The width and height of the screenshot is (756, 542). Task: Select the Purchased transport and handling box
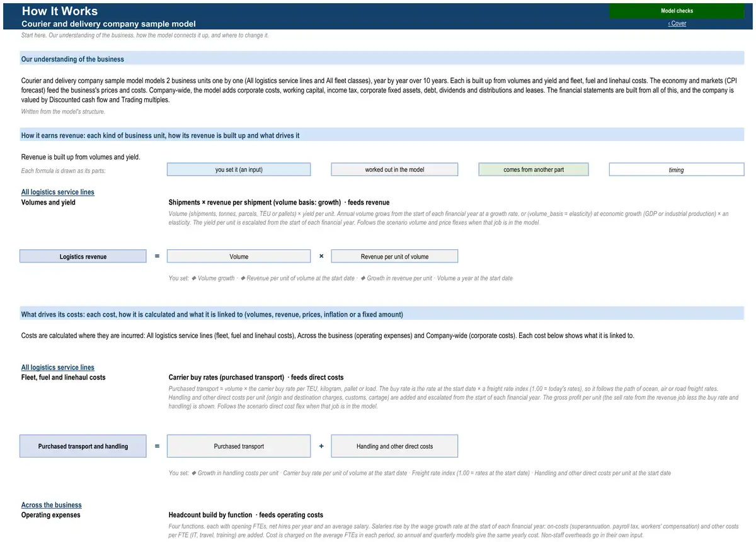[83, 446]
